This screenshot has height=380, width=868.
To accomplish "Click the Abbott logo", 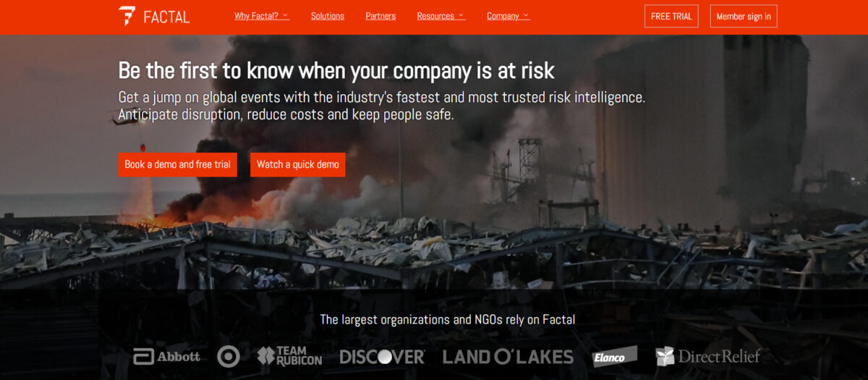I will click(x=166, y=356).
